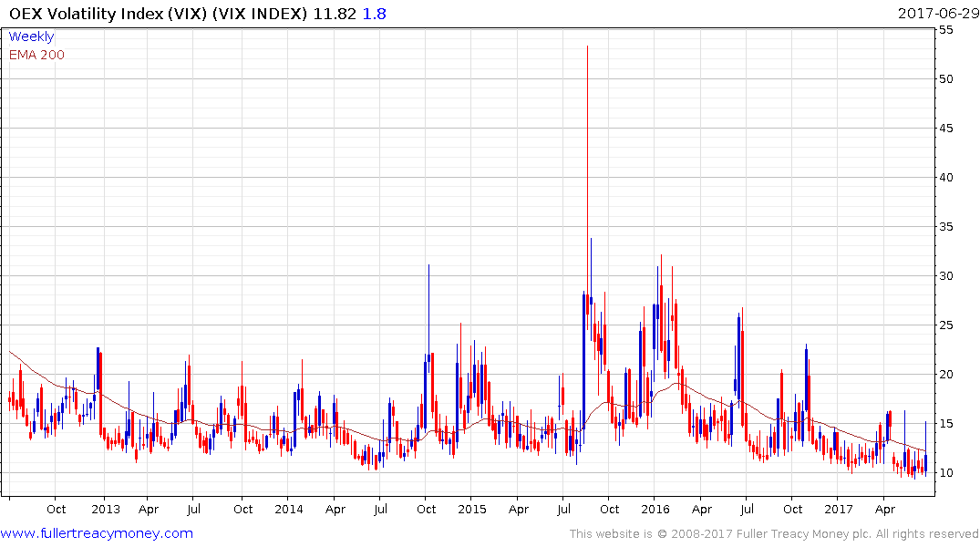Click the OEX Volatility Index chart title
This screenshot has width=980, height=547.
pyautogui.click(x=158, y=14)
